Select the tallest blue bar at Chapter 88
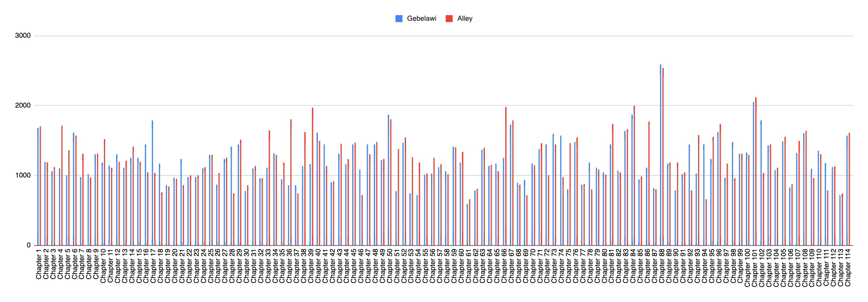The width and height of the screenshot is (868, 302). tap(660, 157)
